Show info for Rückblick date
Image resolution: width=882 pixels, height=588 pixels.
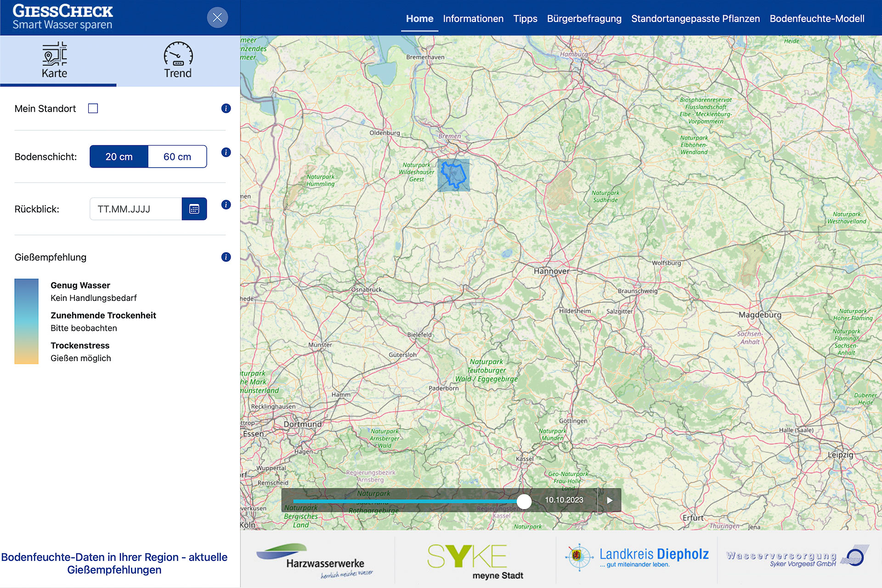pyautogui.click(x=226, y=205)
